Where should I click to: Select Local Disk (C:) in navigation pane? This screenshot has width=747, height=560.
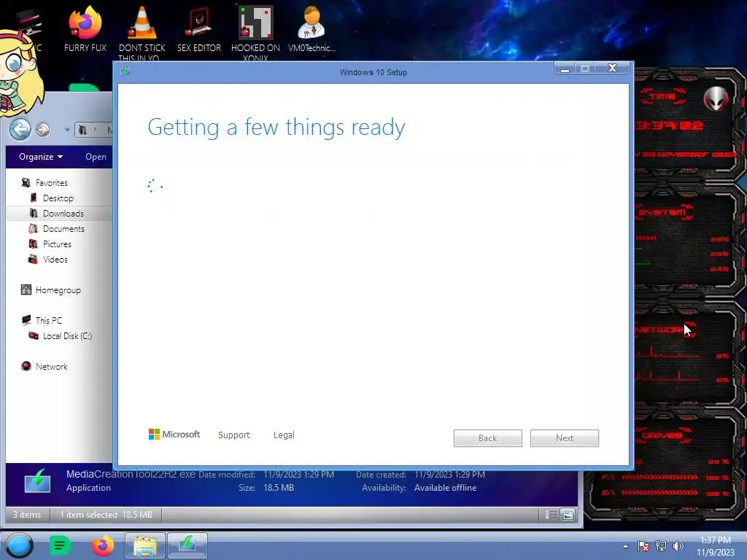click(x=67, y=335)
